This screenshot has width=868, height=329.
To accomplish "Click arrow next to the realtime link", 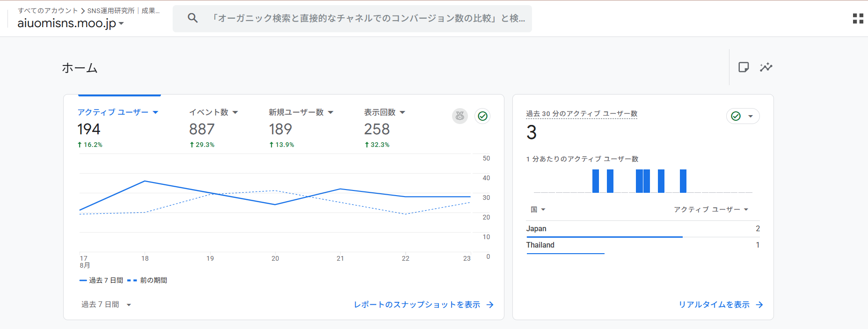I will tap(759, 305).
